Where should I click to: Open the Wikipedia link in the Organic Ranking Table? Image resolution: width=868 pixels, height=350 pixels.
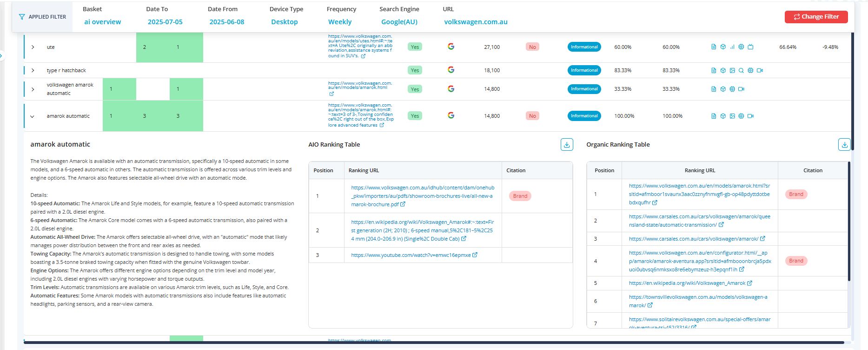point(687,283)
